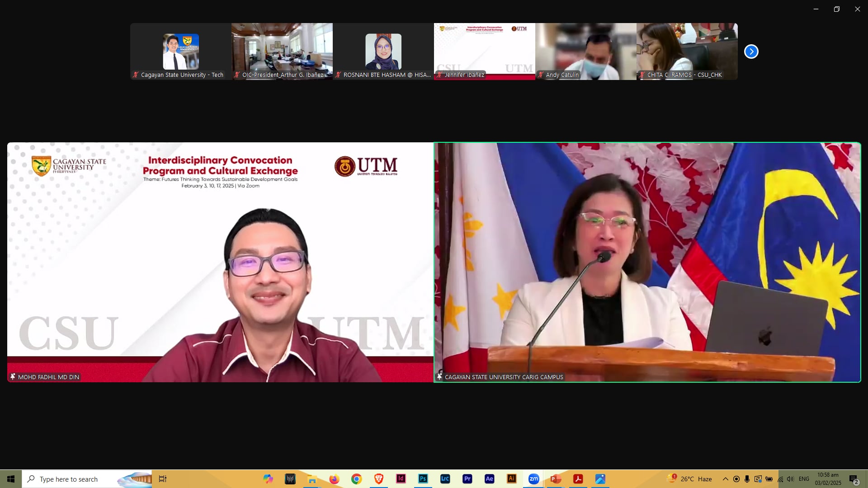This screenshot has width=868, height=488.
Task: Open the Windows Start menu
Action: coord(11,479)
